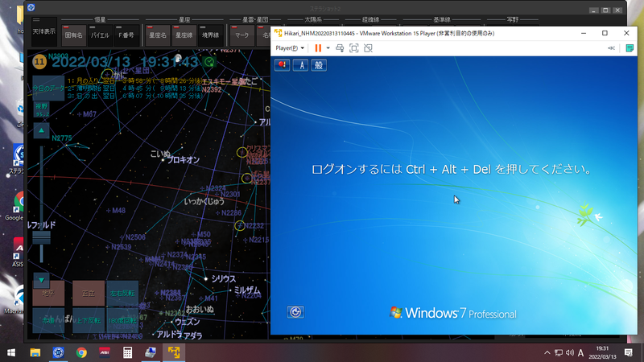Viewport: 644px width, 362px height.
Task: Open the network tray icon
Action: click(x=559, y=352)
